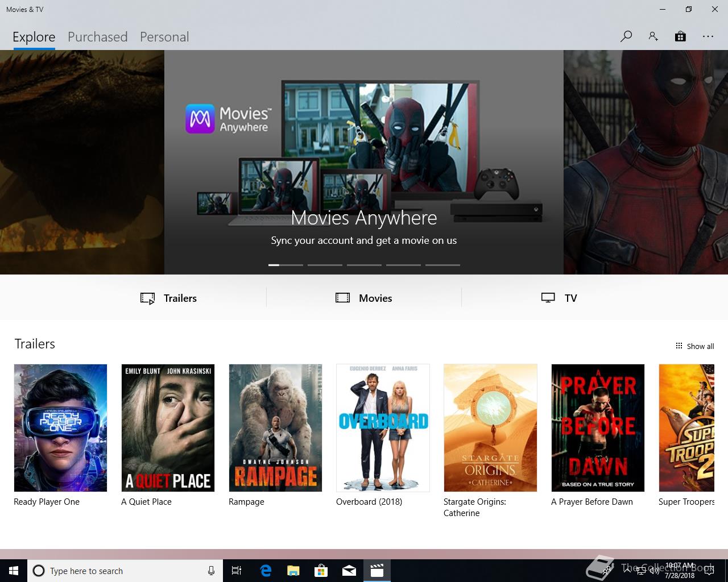Open Task View from the taskbar
Screen dimensions: 728x582
click(237, 571)
